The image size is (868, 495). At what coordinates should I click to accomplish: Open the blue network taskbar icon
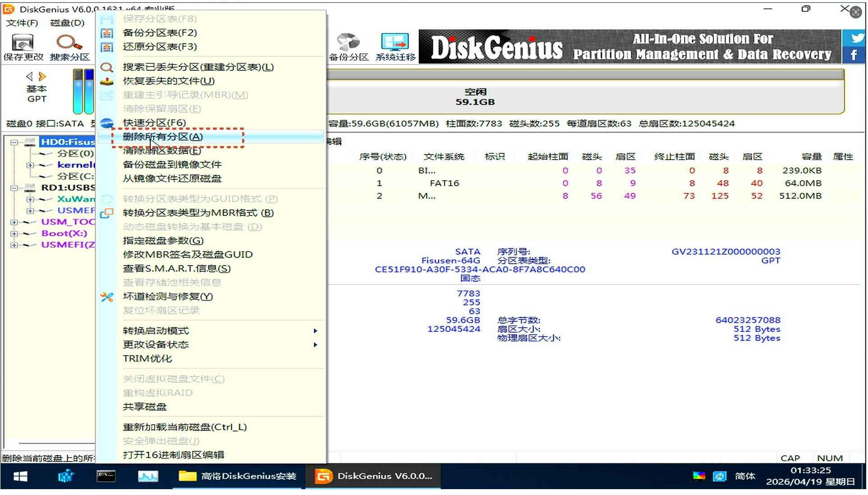pos(66,476)
